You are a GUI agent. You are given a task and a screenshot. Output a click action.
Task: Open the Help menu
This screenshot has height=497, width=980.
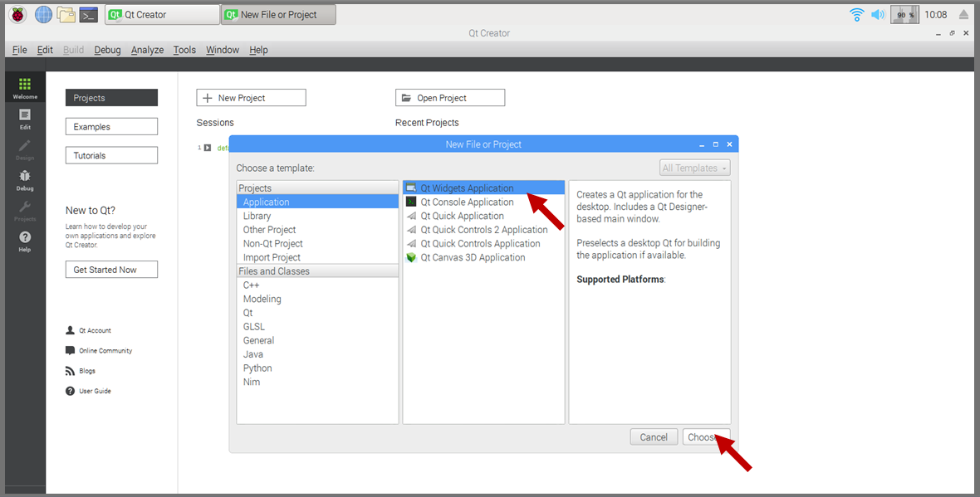(258, 50)
